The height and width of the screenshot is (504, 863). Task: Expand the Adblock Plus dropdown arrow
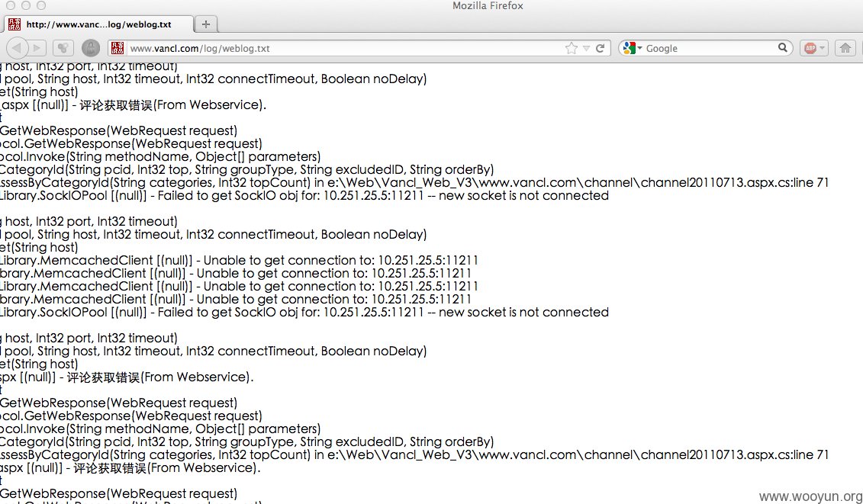(x=823, y=49)
